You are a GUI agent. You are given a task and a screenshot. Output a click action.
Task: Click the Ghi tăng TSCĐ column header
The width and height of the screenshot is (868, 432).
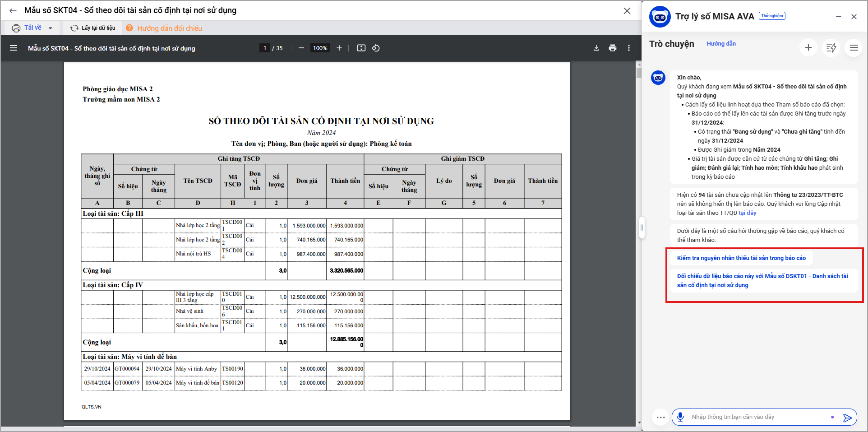click(239, 159)
